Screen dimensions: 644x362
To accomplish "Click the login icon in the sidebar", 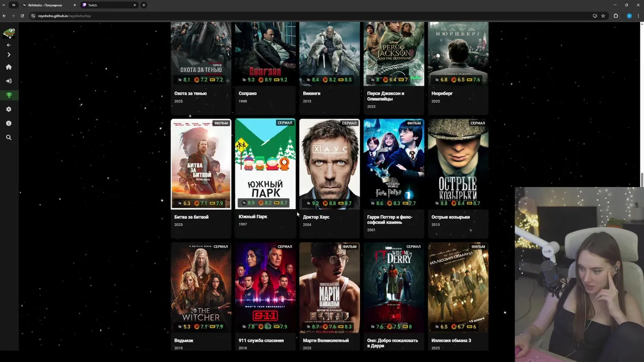I will [9, 81].
